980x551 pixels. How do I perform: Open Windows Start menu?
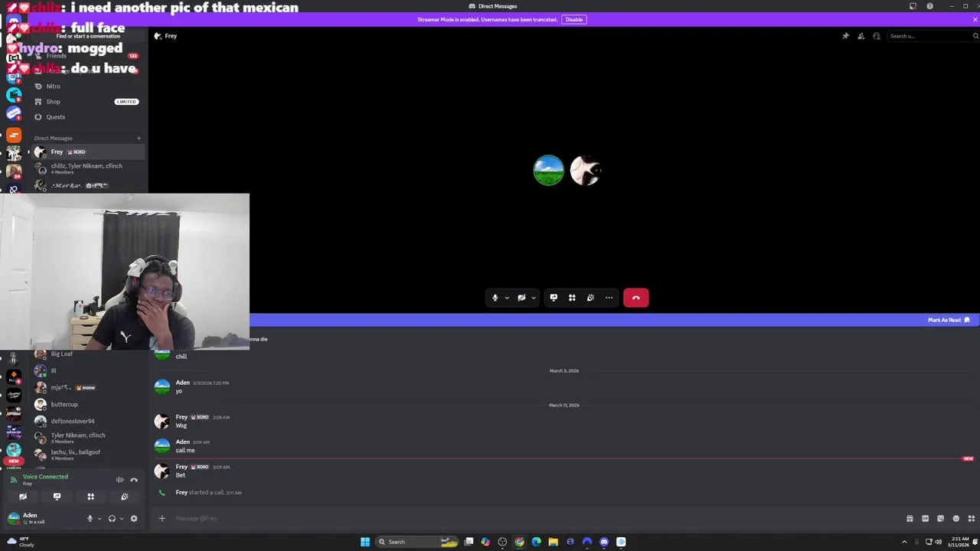(x=365, y=542)
